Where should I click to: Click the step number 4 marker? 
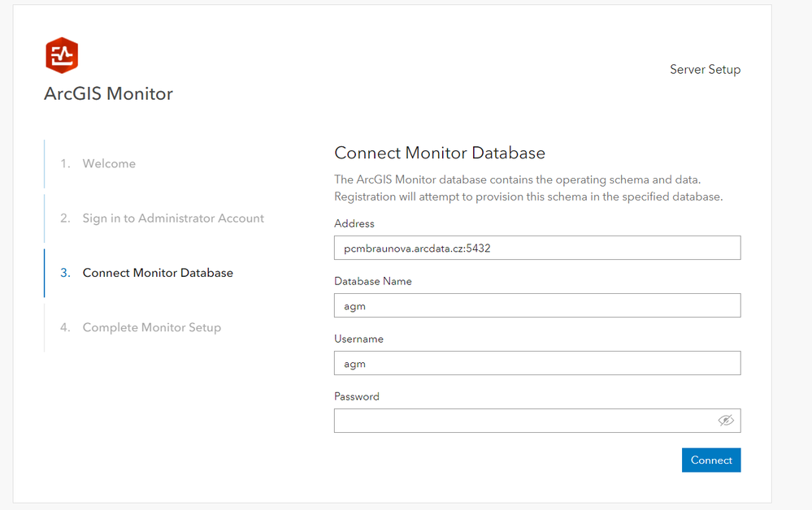click(x=65, y=327)
